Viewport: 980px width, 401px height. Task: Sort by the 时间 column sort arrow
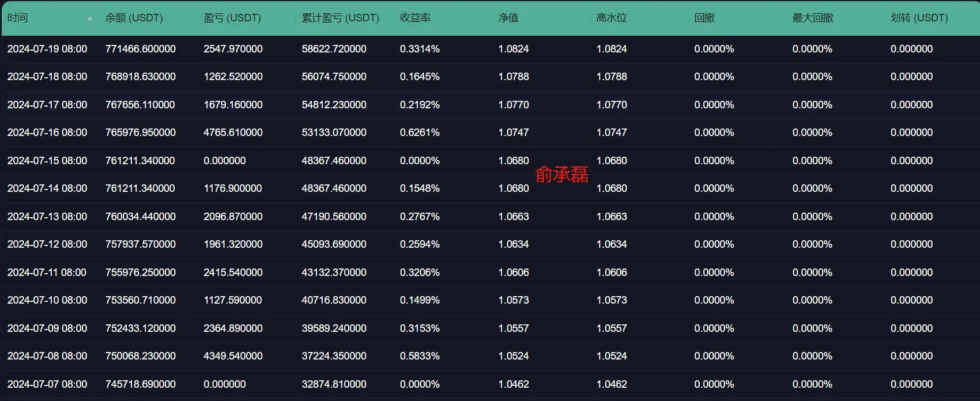89,18
